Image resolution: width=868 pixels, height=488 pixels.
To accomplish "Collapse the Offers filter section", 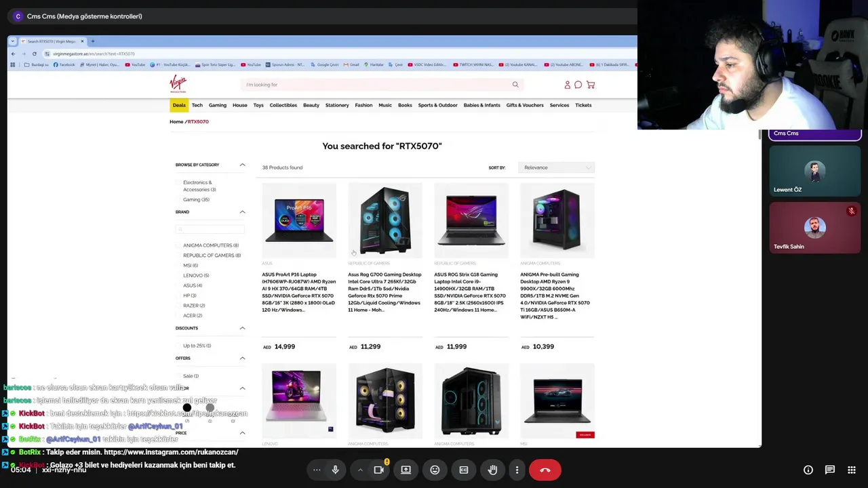I will click(242, 358).
